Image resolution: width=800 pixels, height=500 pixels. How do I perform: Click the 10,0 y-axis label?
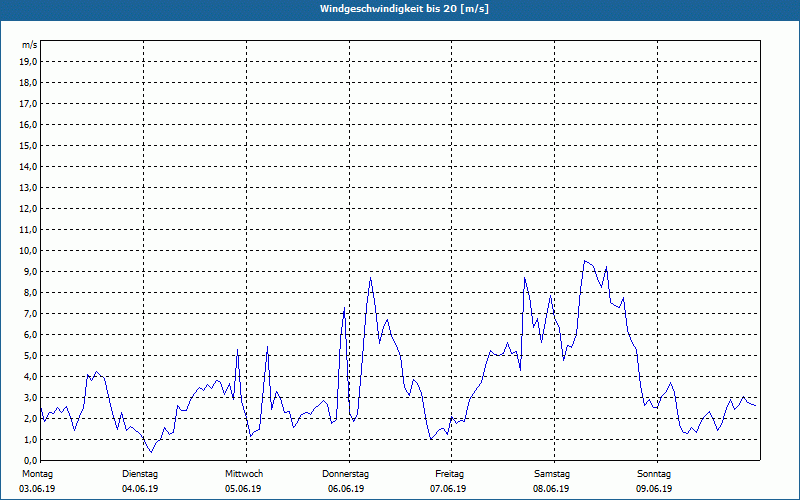point(28,251)
